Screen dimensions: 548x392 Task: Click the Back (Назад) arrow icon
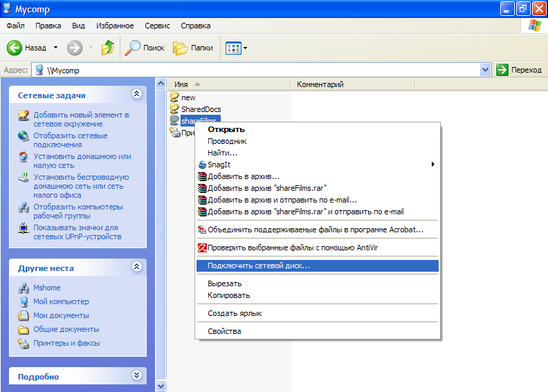tap(15, 48)
